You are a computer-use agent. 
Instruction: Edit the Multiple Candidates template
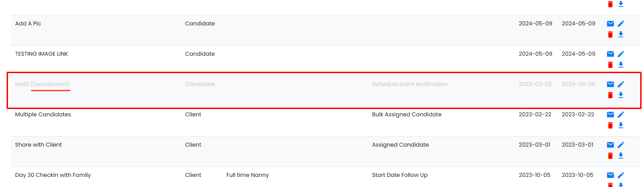point(621,115)
